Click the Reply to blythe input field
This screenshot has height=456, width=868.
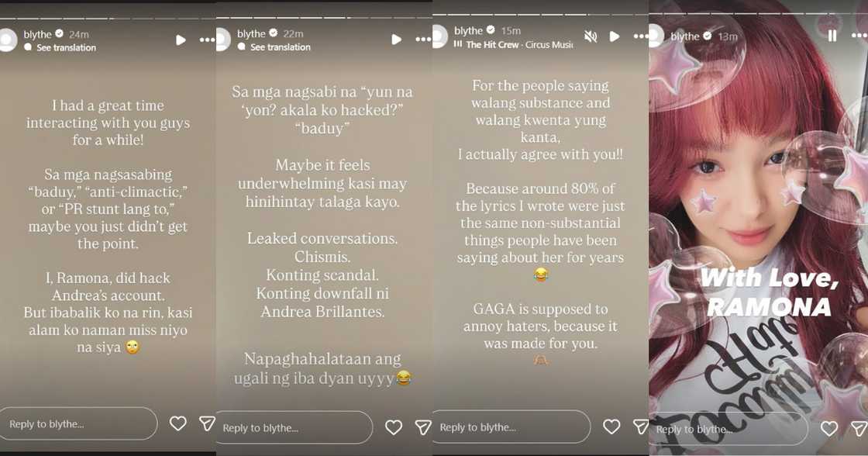point(77,423)
